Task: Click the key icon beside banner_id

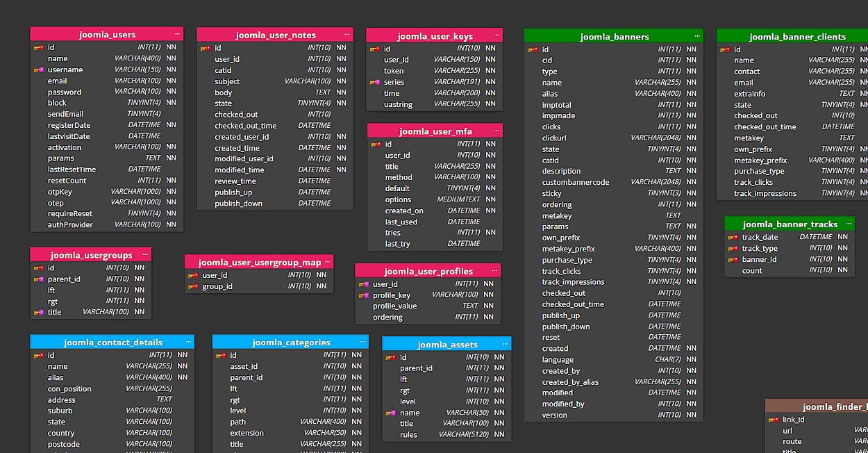Action: 733,260
